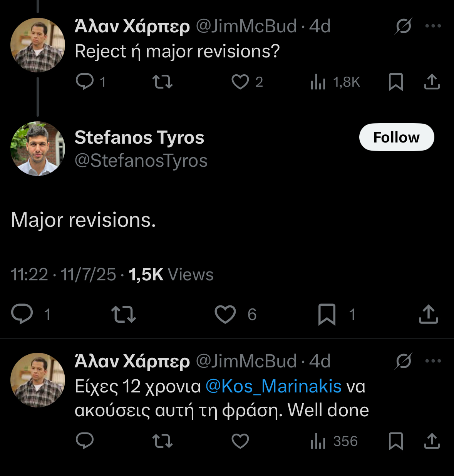This screenshot has height=476, width=454.
Task: Like the Well done reply
Action: pos(240,441)
